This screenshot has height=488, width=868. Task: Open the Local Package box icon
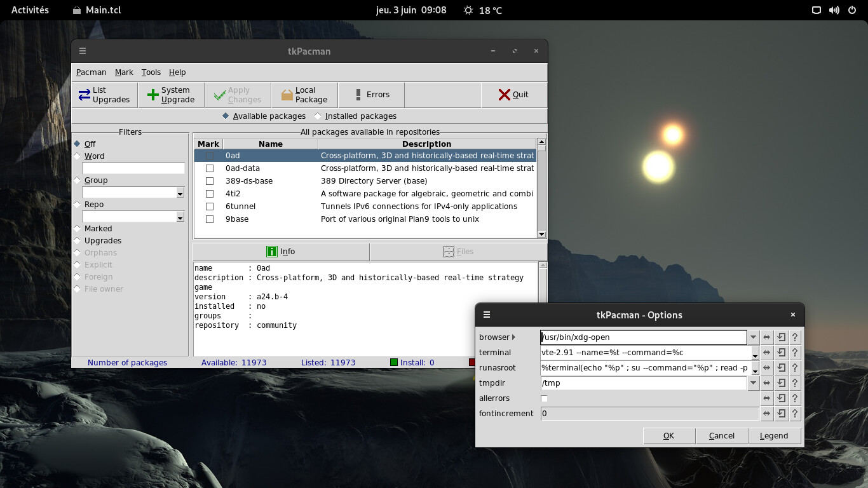[287, 95]
